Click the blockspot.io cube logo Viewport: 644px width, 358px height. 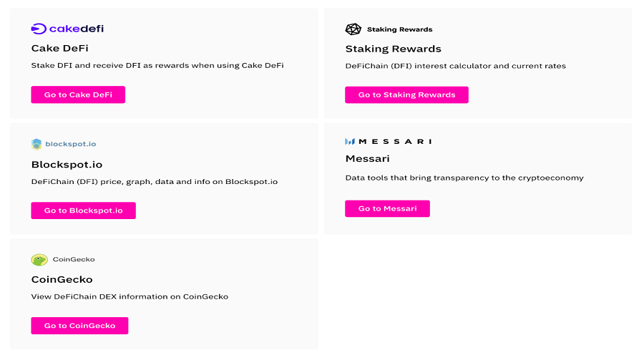tap(36, 144)
